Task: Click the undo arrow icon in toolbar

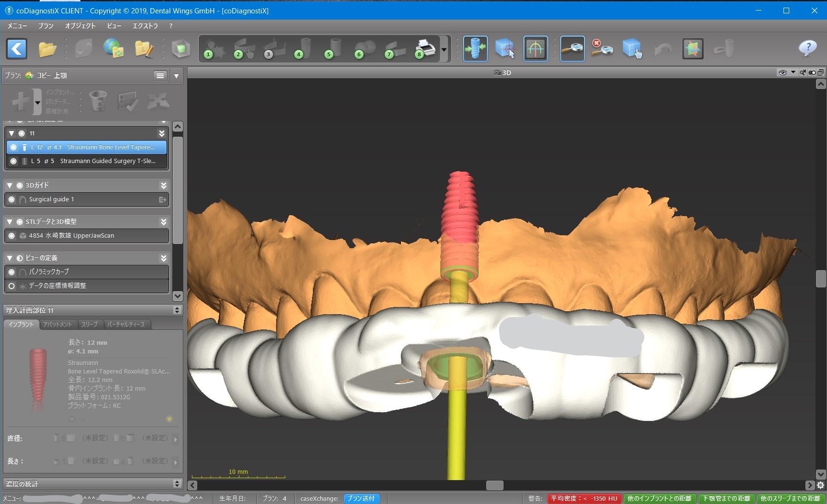Action: click(x=663, y=49)
